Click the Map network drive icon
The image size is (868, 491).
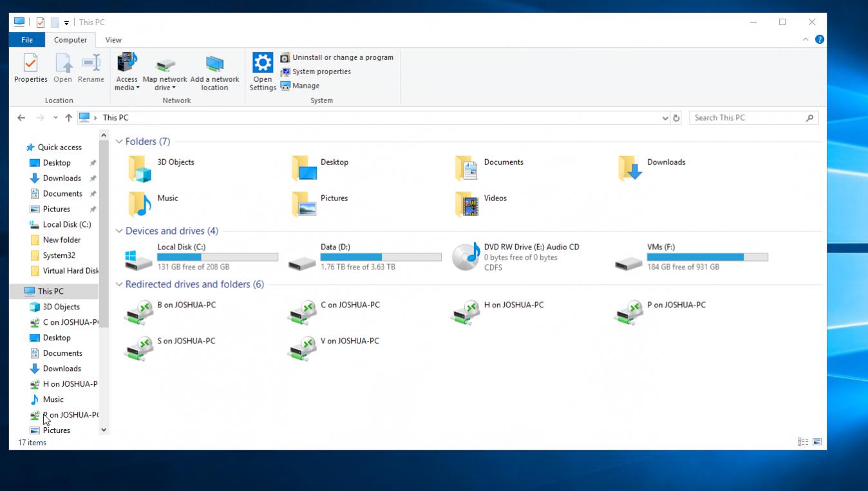[165, 64]
